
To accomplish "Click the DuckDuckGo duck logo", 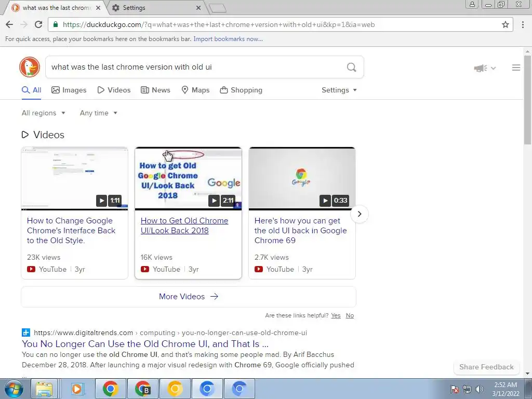I will [30, 67].
